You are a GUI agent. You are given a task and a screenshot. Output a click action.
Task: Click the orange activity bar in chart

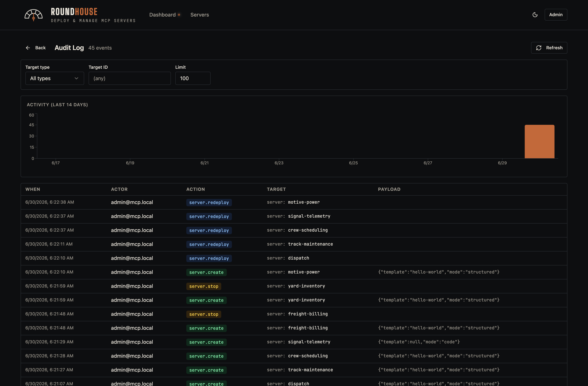tap(539, 142)
